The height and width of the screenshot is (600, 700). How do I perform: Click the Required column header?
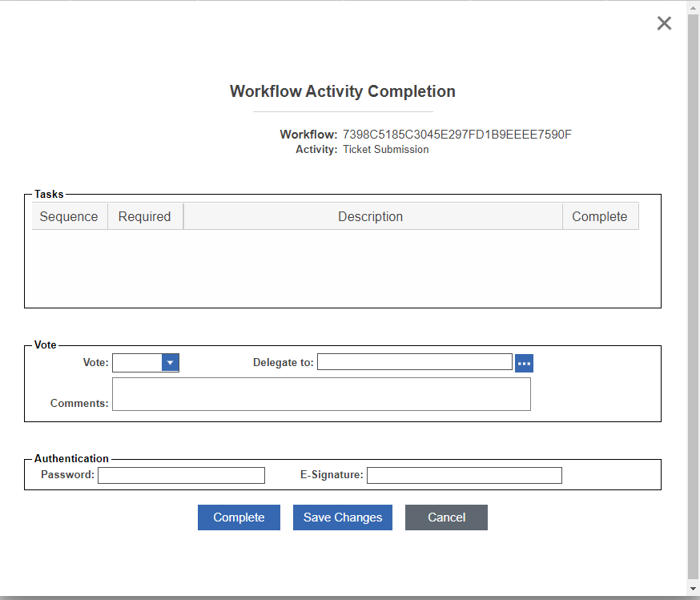click(x=144, y=216)
